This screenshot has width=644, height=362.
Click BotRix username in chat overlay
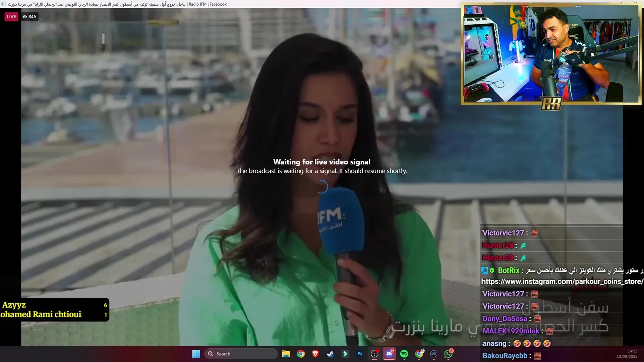click(x=508, y=270)
